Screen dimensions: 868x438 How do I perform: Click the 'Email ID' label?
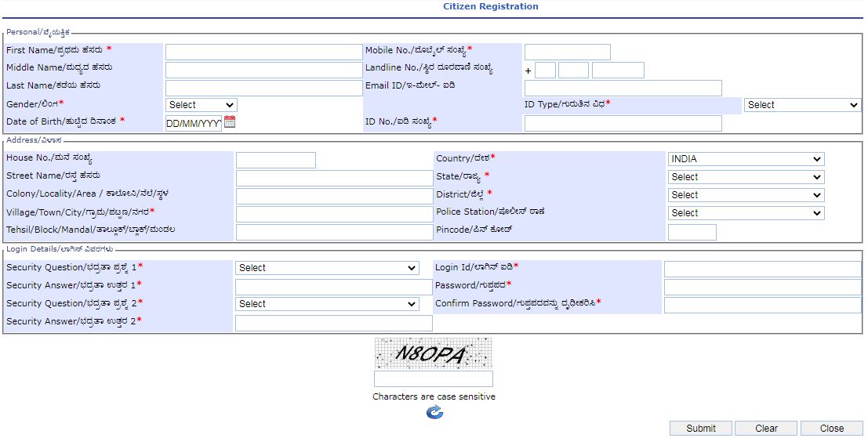410,85
